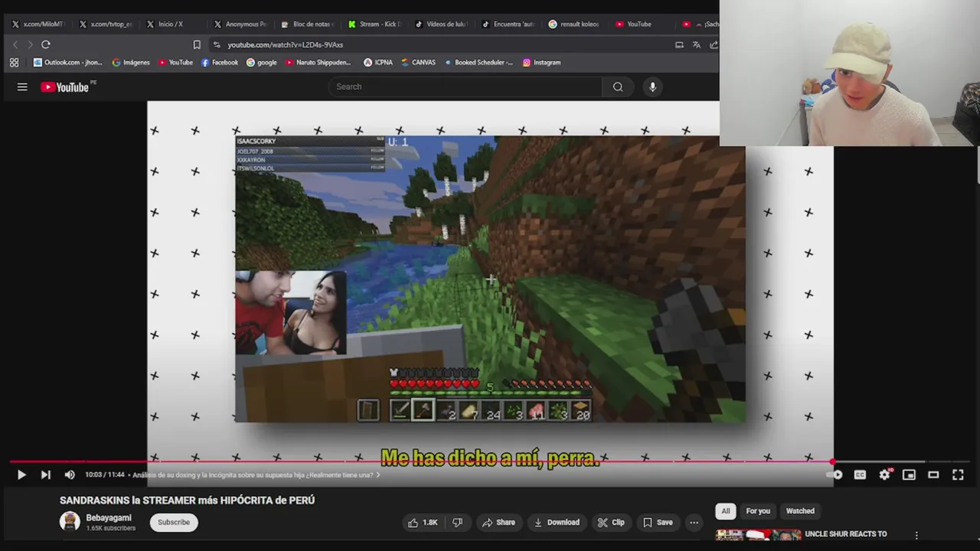Save video to a playlist
980x551 pixels.
click(x=657, y=523)
